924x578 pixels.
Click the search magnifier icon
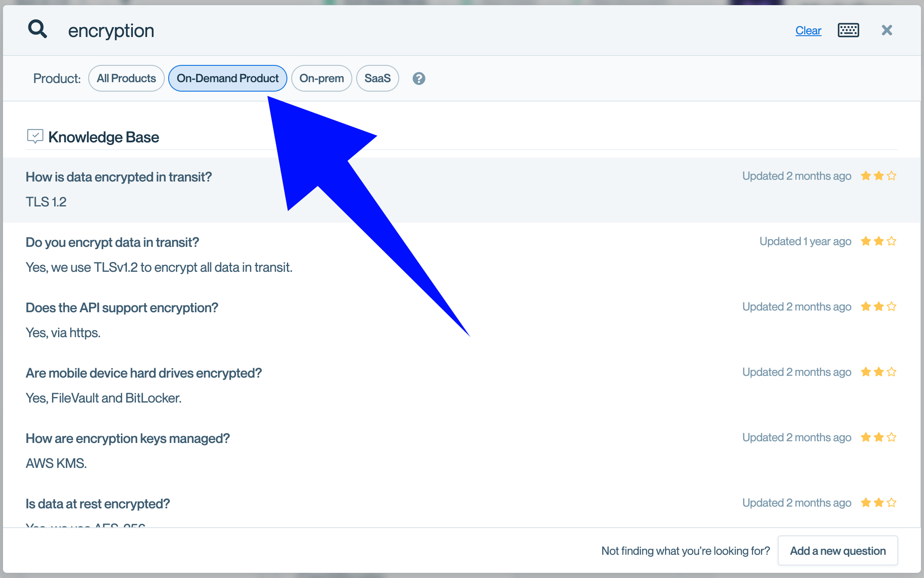37,30
